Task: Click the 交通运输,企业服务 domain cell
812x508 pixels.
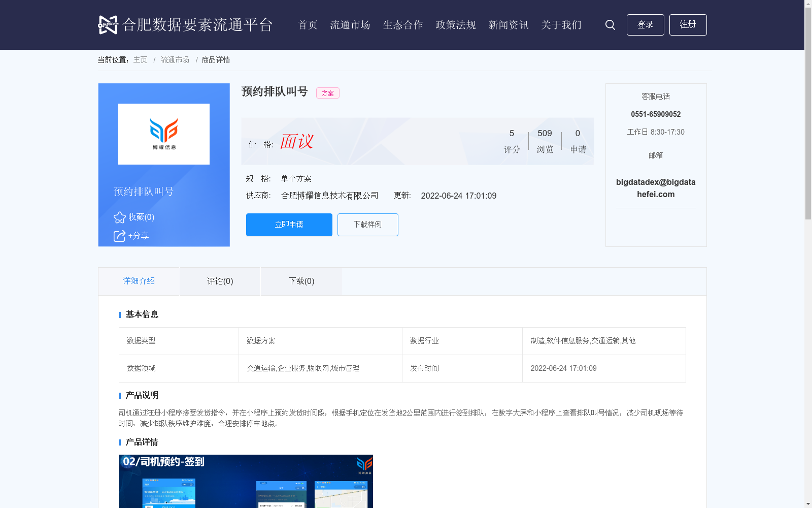Action: point(320,368)
